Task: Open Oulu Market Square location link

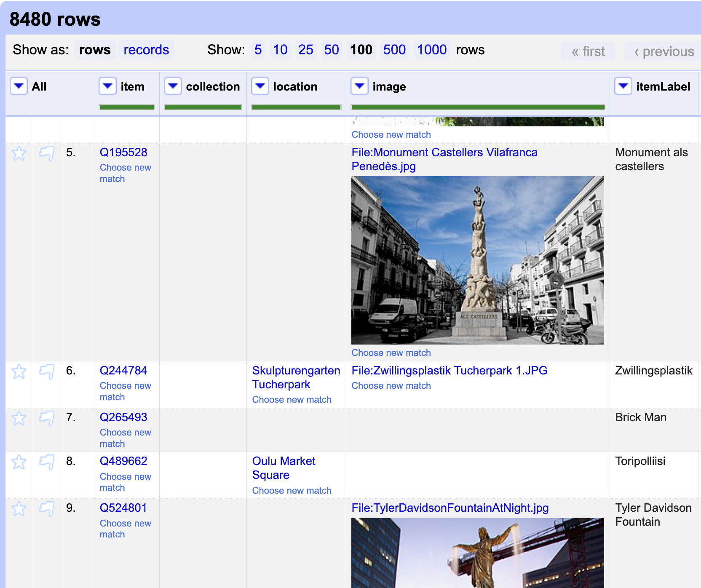Action: (x=284, y=468)
